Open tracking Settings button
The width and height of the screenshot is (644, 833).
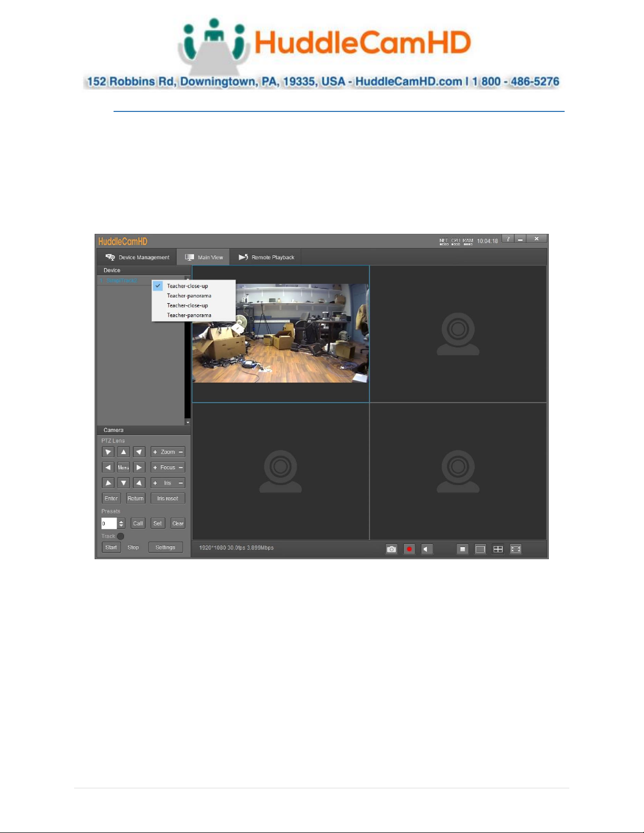pyautogui.click(x=166, y=548)
